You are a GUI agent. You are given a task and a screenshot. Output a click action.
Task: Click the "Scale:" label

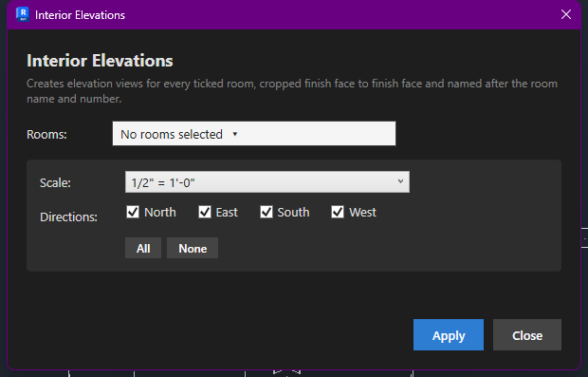point(55,183)
